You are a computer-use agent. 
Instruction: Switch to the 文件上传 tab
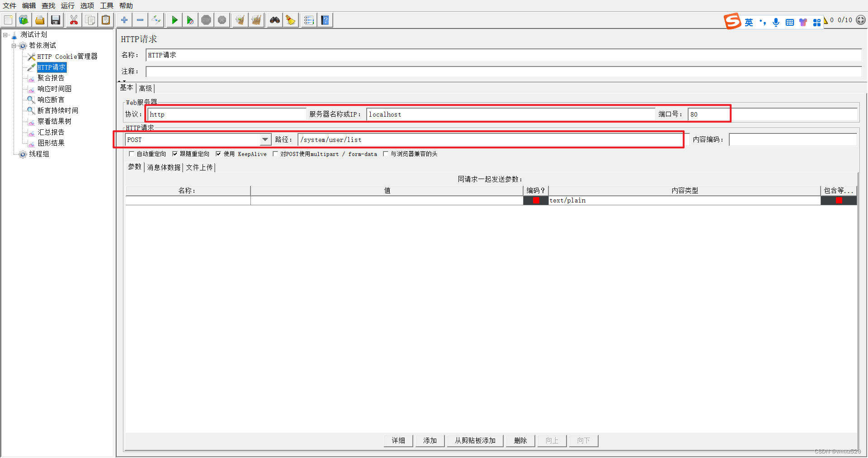coord(199,167)
